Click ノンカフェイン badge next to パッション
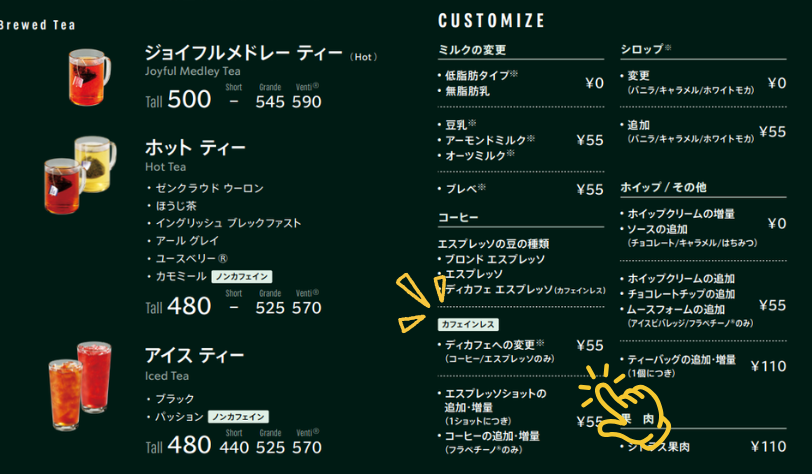This screenshot has height=474, width=812. (238, 416)
